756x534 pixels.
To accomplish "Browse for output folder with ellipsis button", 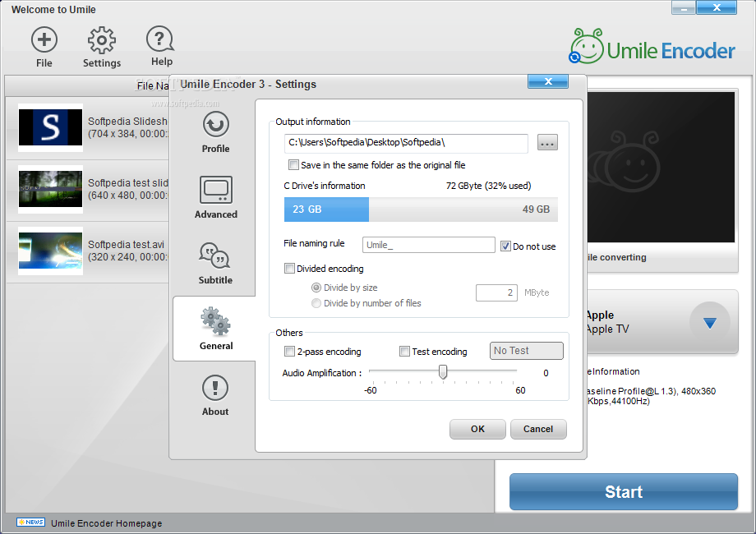I will 547,143.
